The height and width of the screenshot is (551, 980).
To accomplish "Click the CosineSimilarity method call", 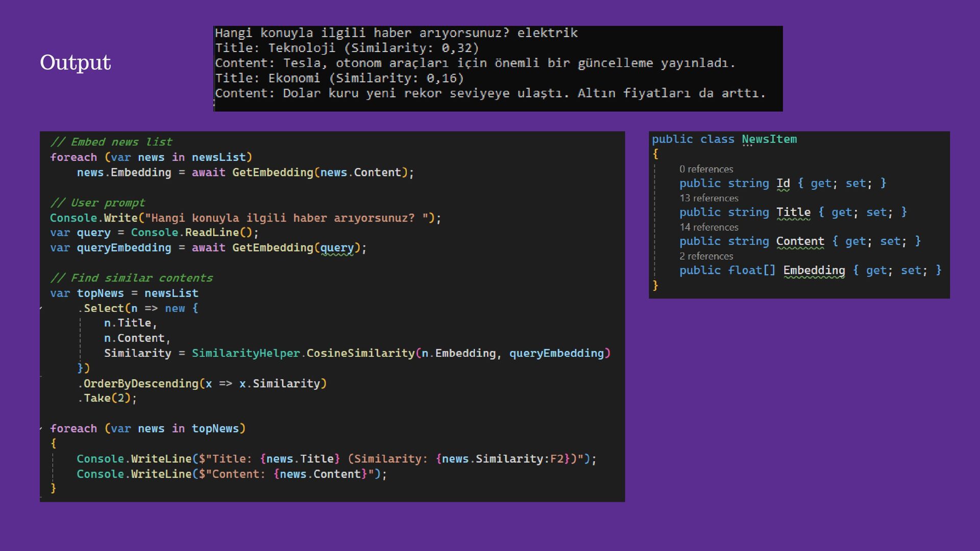I will coord(360,353).
